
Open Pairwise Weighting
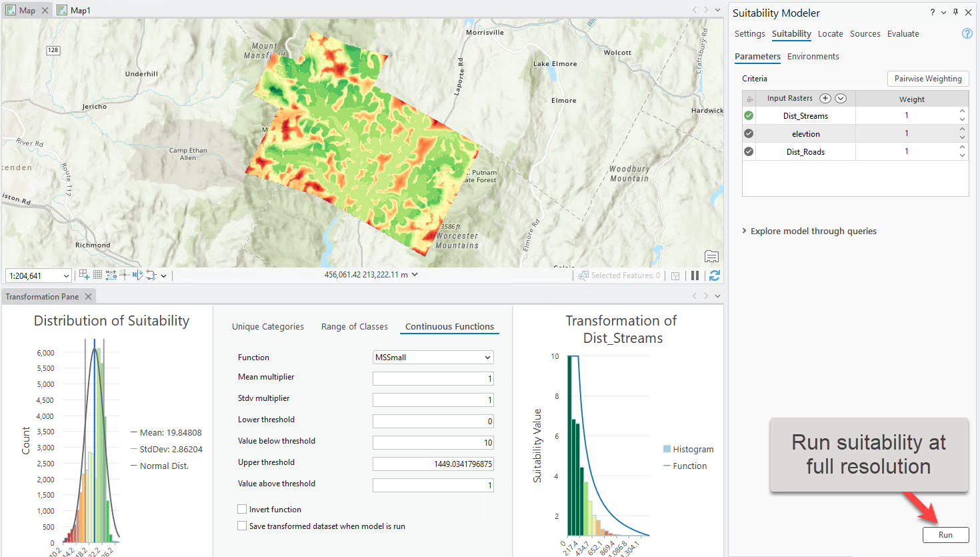[x=928, y=79]
